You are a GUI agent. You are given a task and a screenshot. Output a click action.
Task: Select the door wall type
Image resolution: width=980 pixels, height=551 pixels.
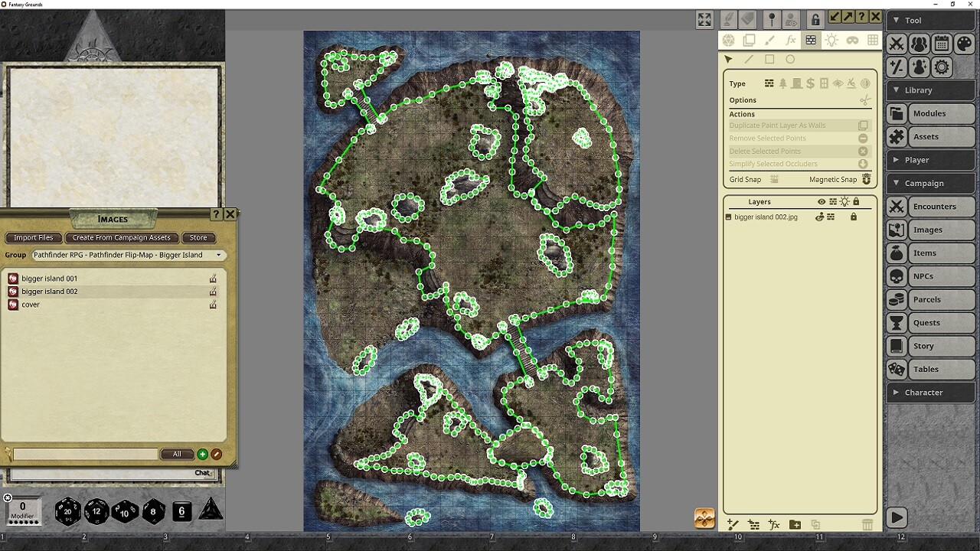pyautogui.click(x=796, y=83)
